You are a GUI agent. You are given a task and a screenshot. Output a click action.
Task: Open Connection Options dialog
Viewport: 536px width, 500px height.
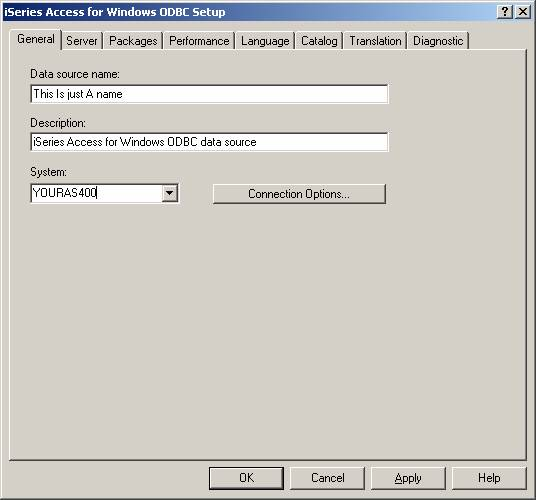point(299,194)
